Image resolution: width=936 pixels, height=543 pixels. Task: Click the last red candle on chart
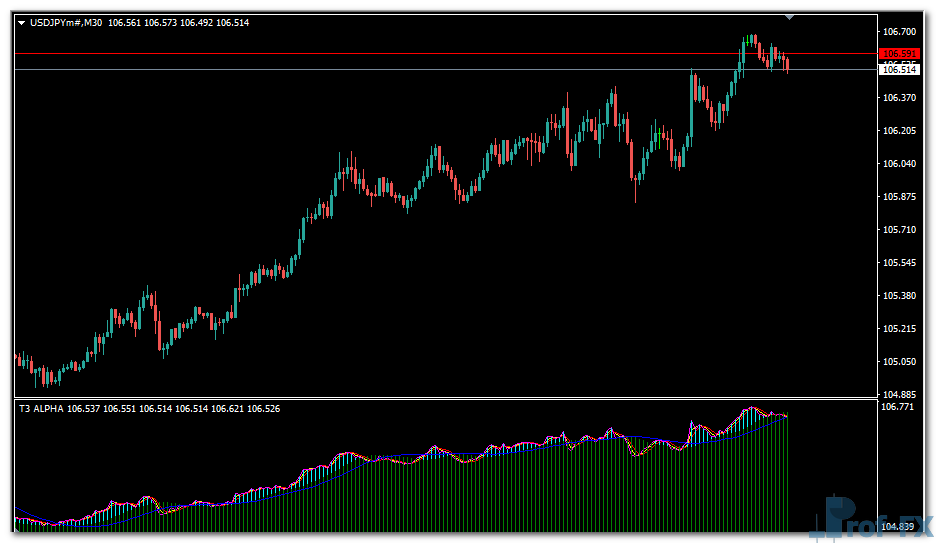(x=788, y=64)
